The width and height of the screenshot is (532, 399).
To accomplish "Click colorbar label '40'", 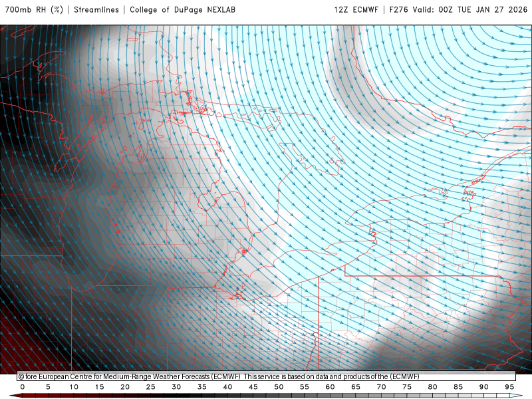I will (227, 387).
